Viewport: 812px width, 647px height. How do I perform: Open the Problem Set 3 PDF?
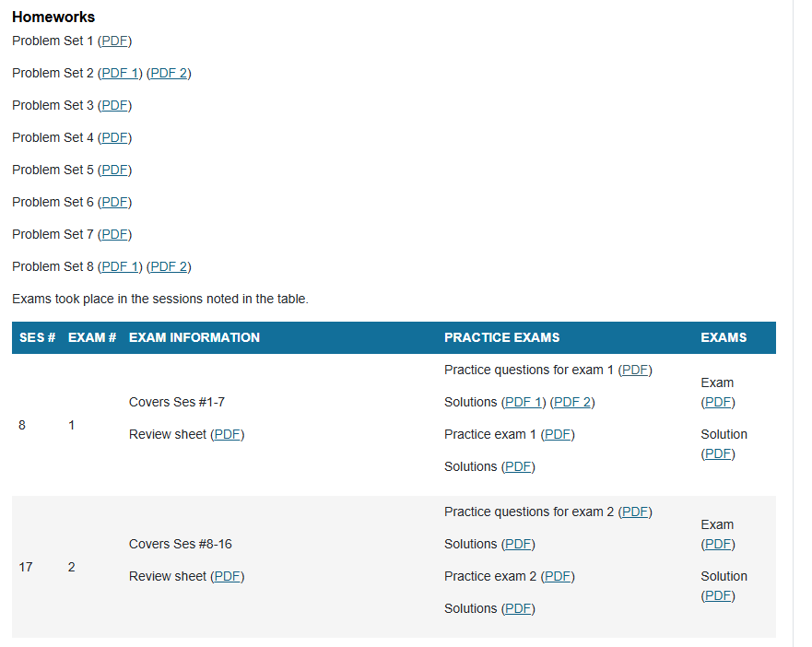(114, 105)
